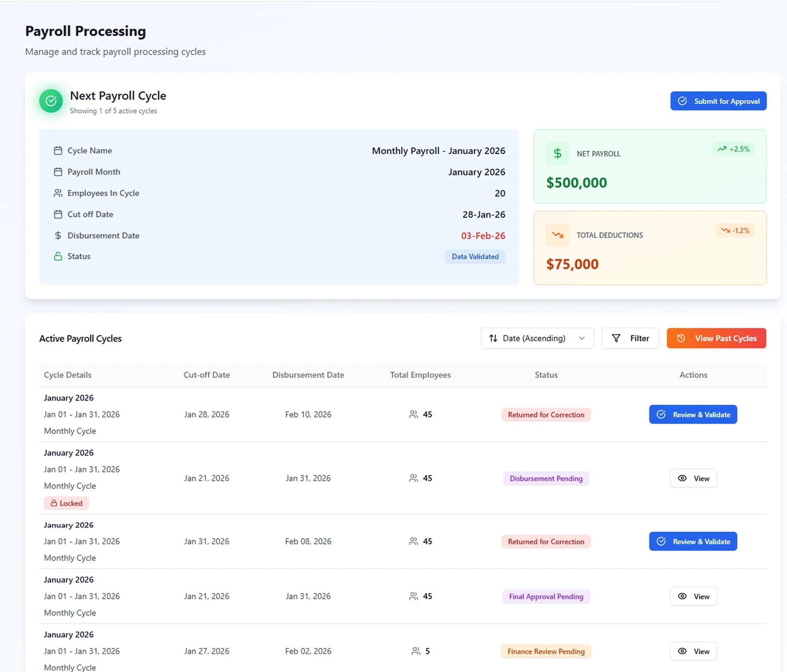787x672 pixels.
Task: Click the Finance Review Pending status badge
Action: 546,652
